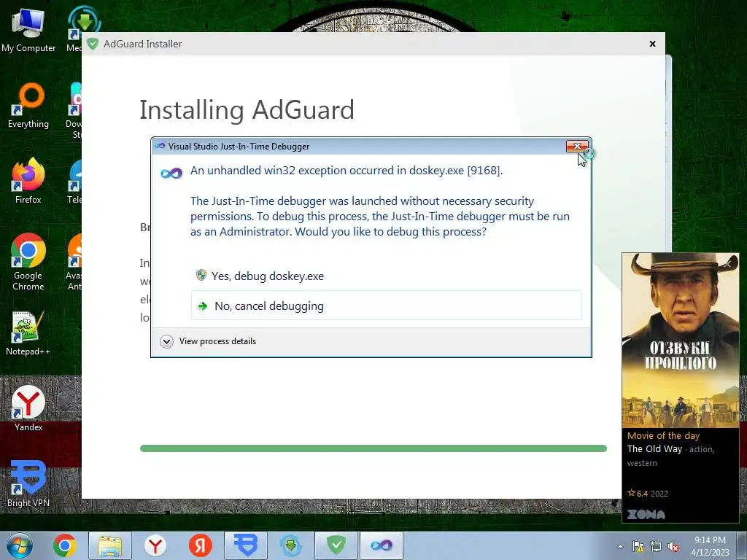Click the unhandled win32 exception message
747x560 pixels.
pyautogui.click(x=347, y=171)
